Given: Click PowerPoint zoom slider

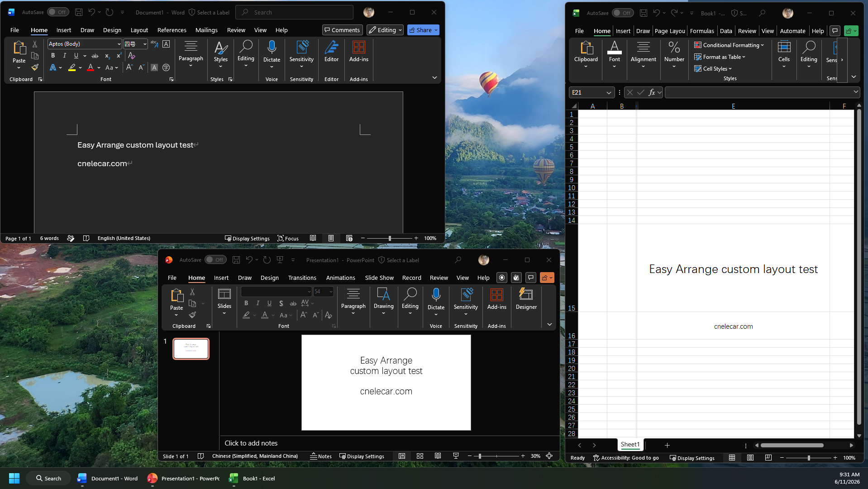Looking at the screenshot, I should tap(496, 456).
